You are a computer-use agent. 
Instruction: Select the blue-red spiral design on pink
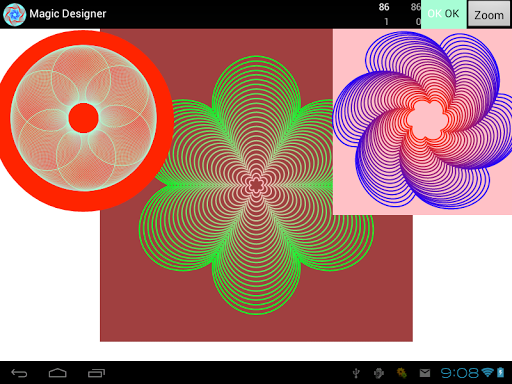422,122
